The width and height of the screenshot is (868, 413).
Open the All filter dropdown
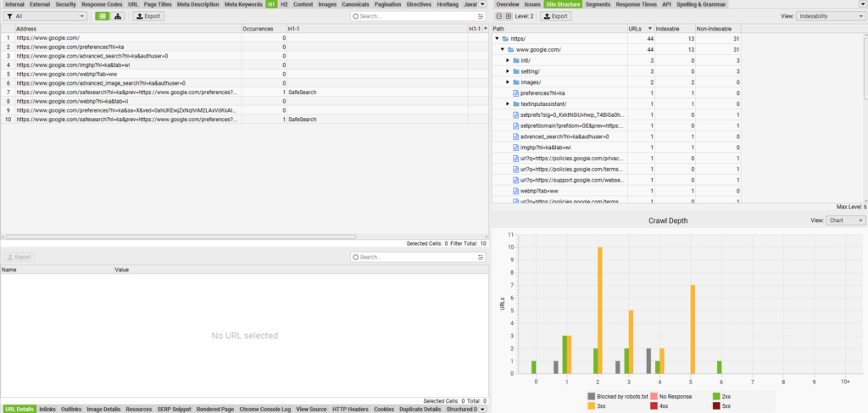point(46,17)
